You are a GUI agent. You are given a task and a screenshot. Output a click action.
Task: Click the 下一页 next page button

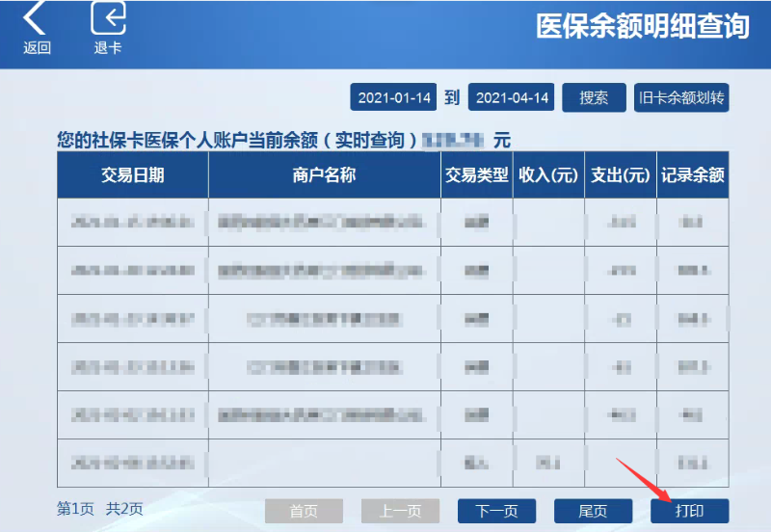point(496,511)
